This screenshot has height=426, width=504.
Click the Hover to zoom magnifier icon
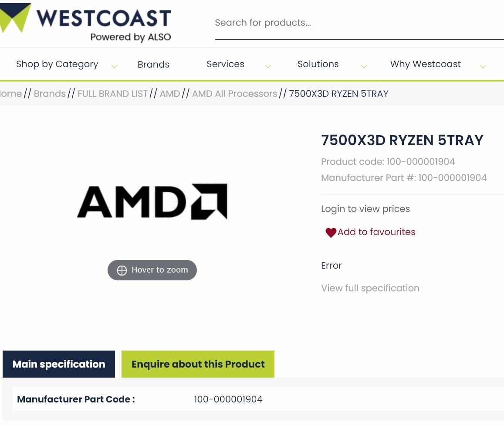point(122,270)
